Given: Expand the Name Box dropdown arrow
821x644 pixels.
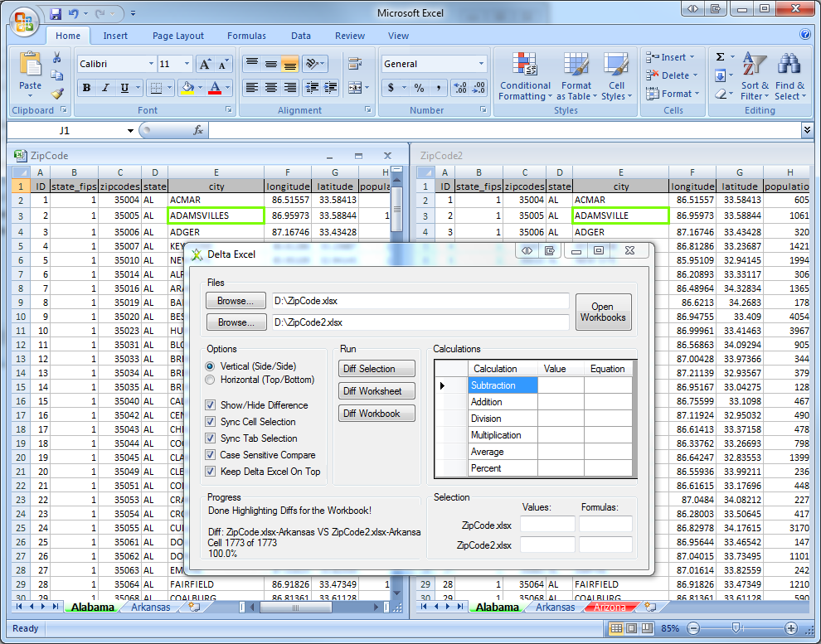Looking at the screenshot, I should click(130, 130).
